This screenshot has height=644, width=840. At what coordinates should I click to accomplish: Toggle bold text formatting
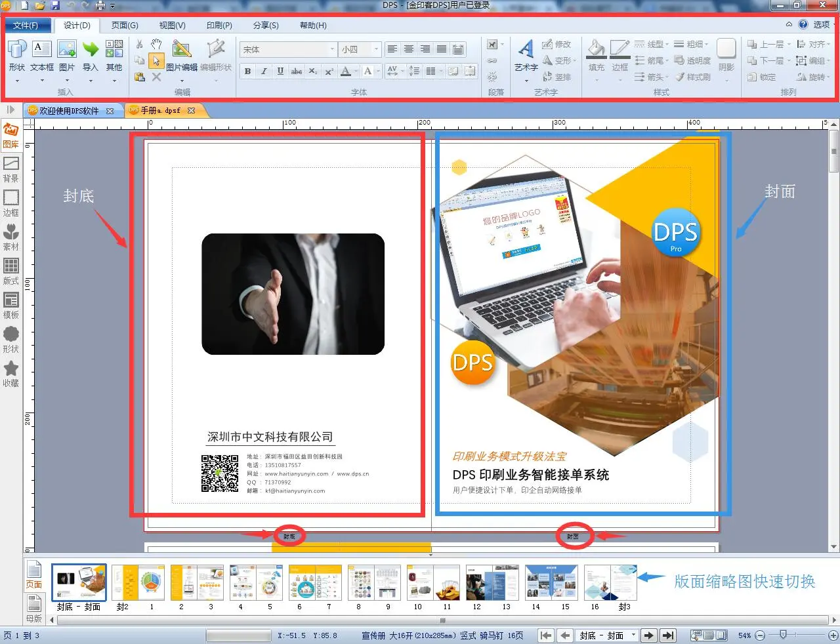click(x=247, y=71)
